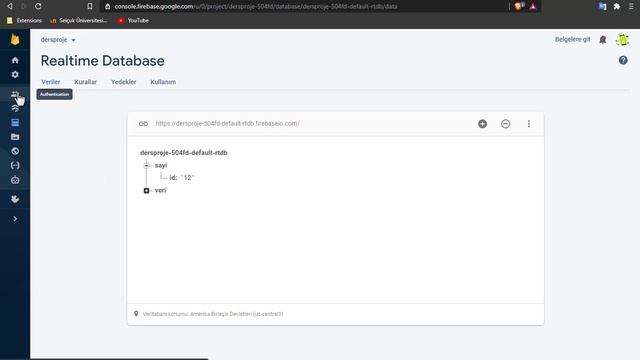Click the database URL text
This screenshot has width=640, height=360.
point(227,124)
